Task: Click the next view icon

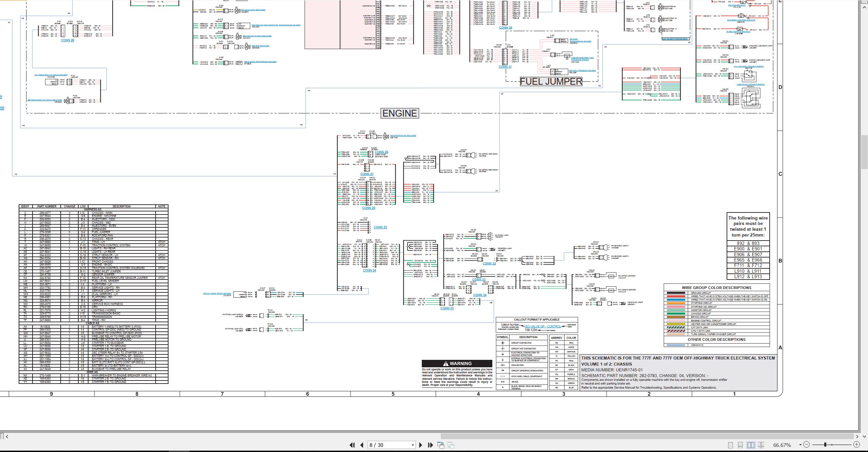Action: (451, 445)
